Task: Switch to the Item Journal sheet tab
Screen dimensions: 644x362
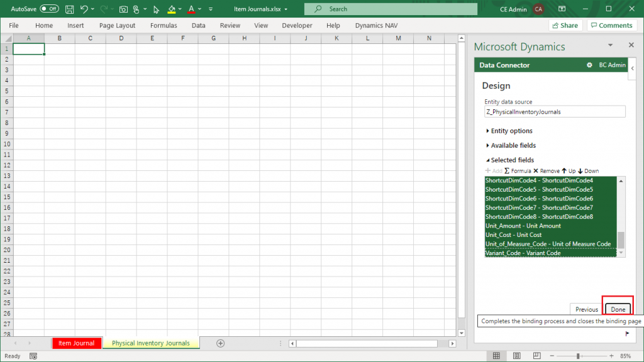Action: [76, 343]
